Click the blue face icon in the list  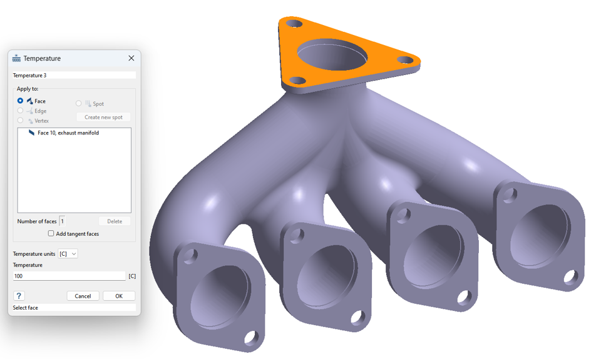(31, 133)
